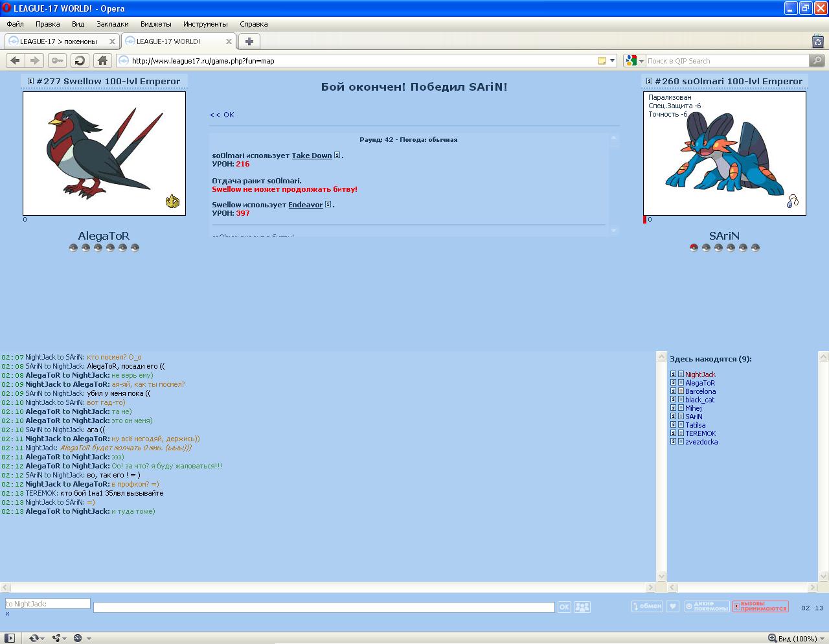This screenshot has height=644, width=829.
Task: Open the Endeavor move link
Action: tap(305, 205)
